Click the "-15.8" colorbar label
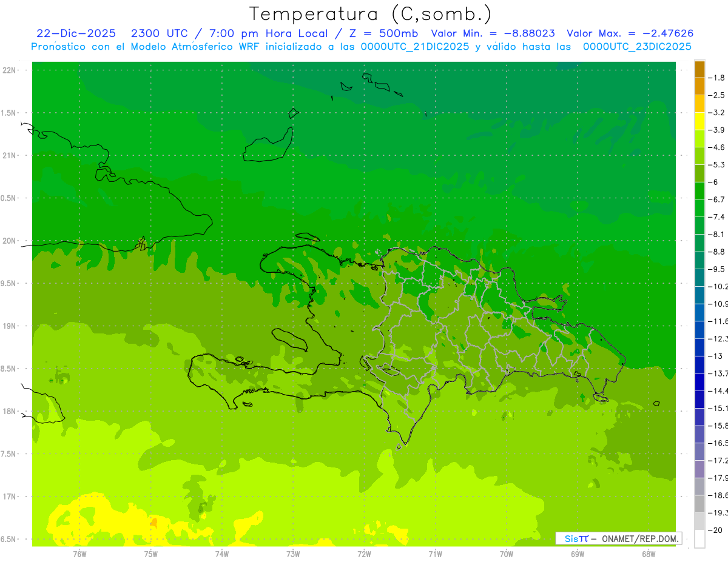 tap(718, 426)
